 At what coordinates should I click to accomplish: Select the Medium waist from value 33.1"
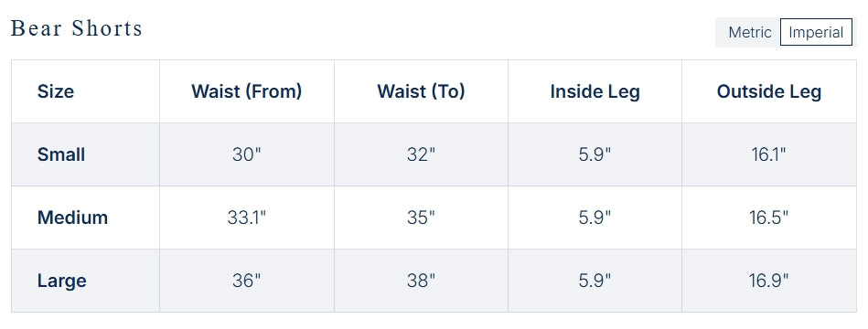246,218
